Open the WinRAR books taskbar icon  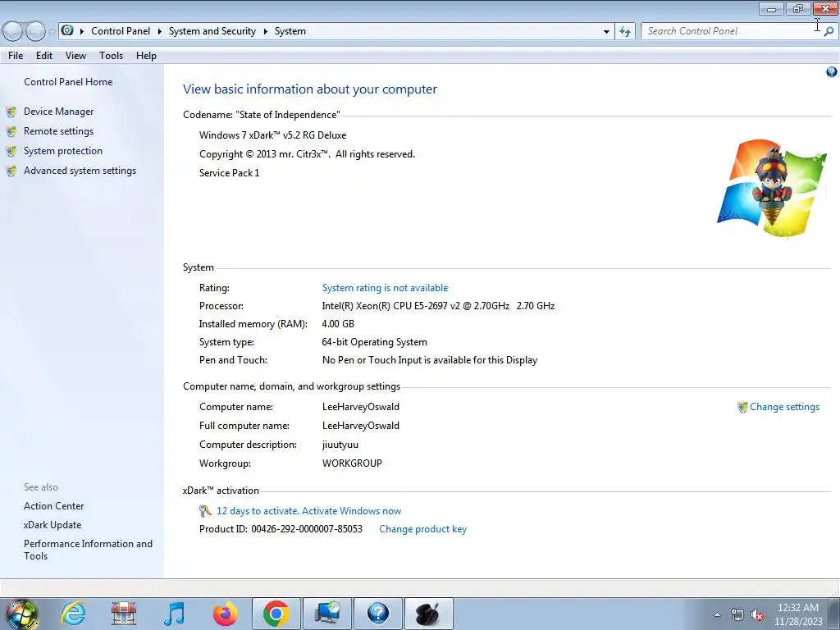click(124, 614)
